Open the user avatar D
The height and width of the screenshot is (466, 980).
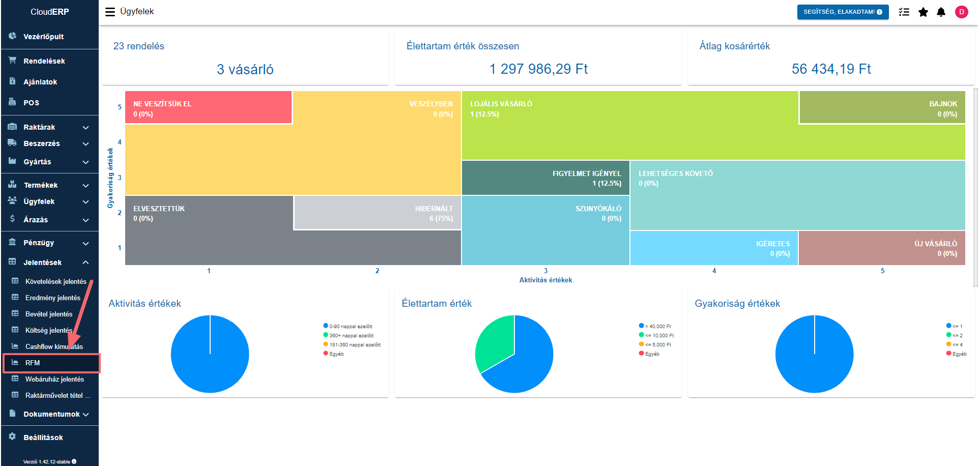click(x=961, y=12)
